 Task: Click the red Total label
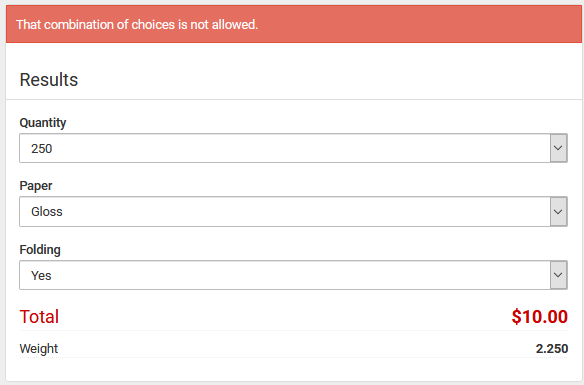(x=39, y=317)
